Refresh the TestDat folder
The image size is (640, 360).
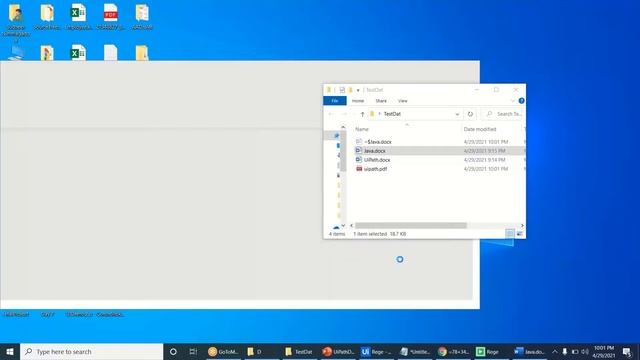(470, 114)
